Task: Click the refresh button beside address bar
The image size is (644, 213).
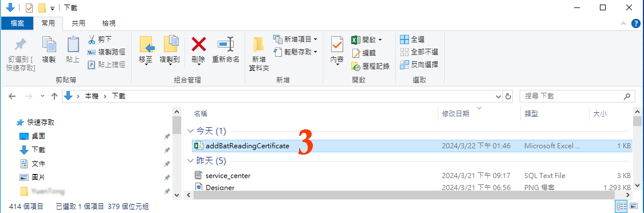Action: tap(508, 96)
